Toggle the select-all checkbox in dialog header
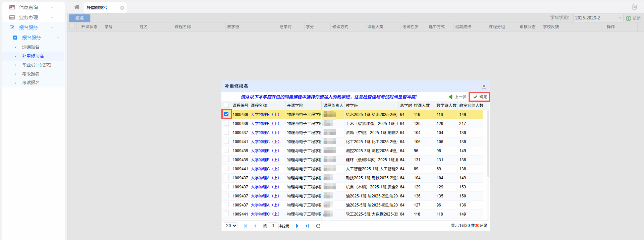Viewport: 644px width, 240px height. [226, 105]
